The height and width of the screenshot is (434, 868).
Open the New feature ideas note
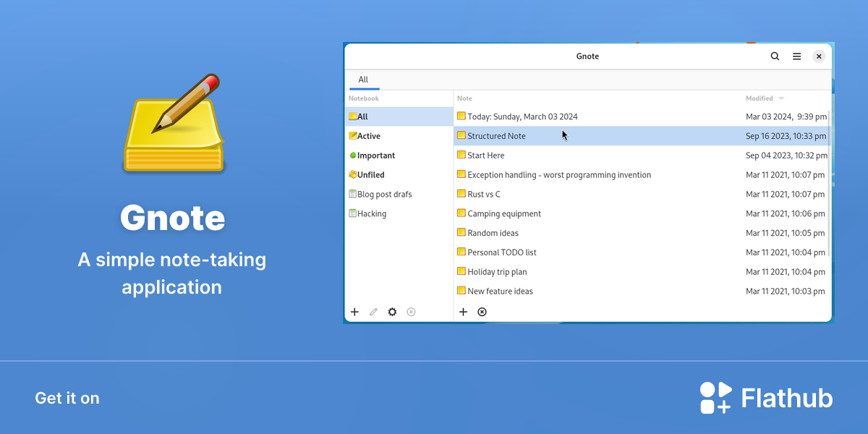point(642,292)
